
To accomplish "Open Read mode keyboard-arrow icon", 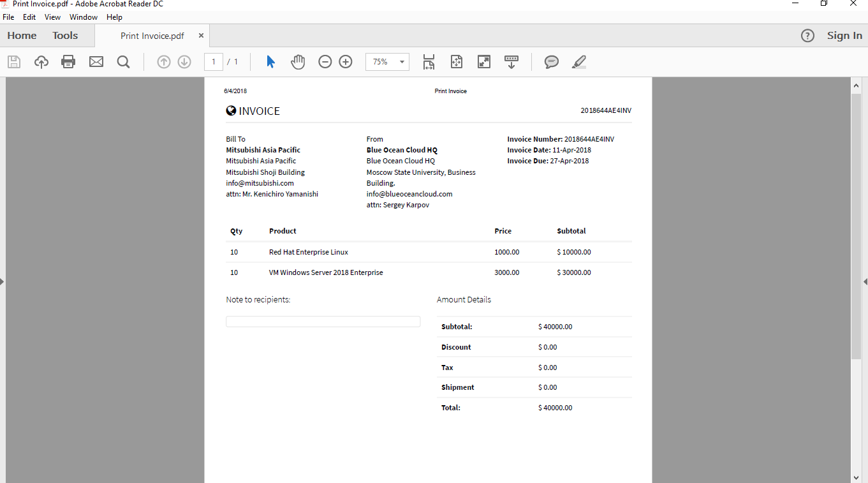I will tap(511, 62).
